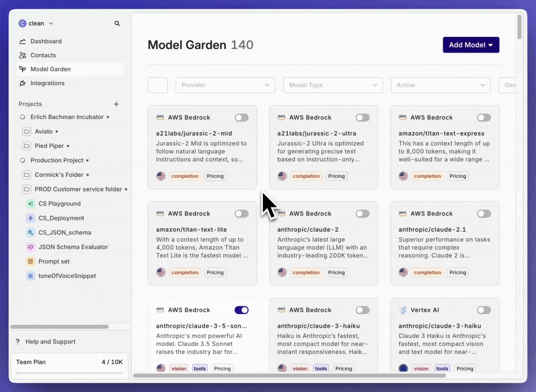Click the CS_Deployment lightning icon
Viewport: 536px width, 392px height.
[31, 218]
